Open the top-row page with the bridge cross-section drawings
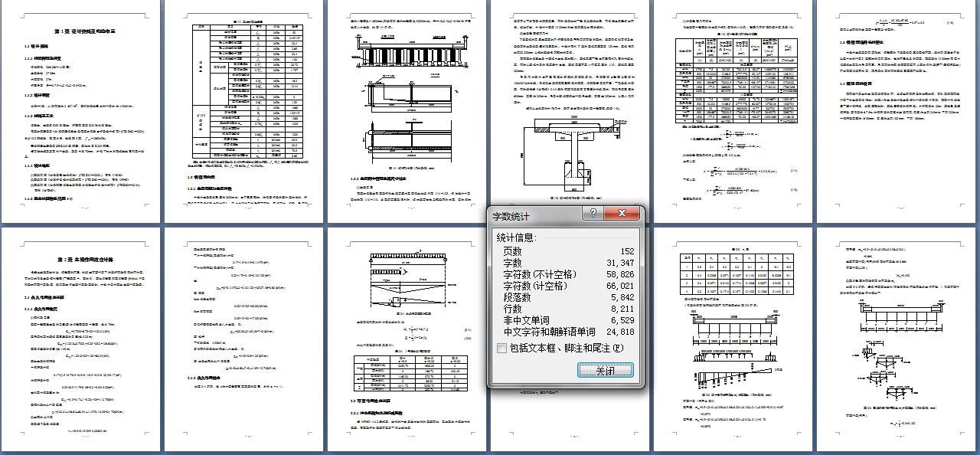980x455 pixels. click(x=407, y=111)
